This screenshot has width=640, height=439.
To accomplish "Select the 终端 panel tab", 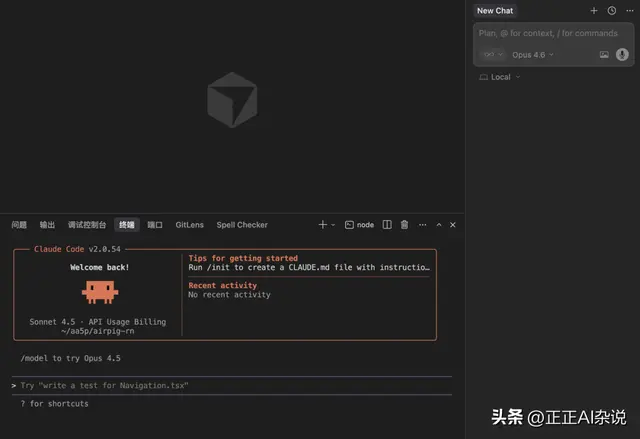I will 127,225.
